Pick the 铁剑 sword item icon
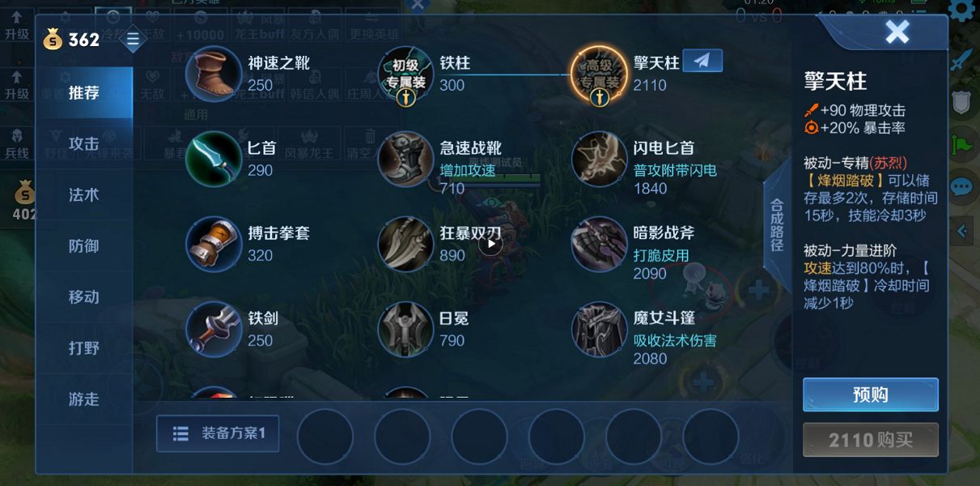Image resolution: width=980 pixels, height=486 pixels. point(214,329)
